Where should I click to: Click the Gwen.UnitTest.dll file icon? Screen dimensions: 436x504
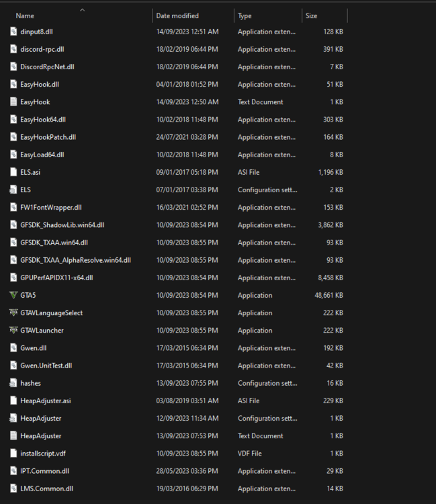(13, 366)
